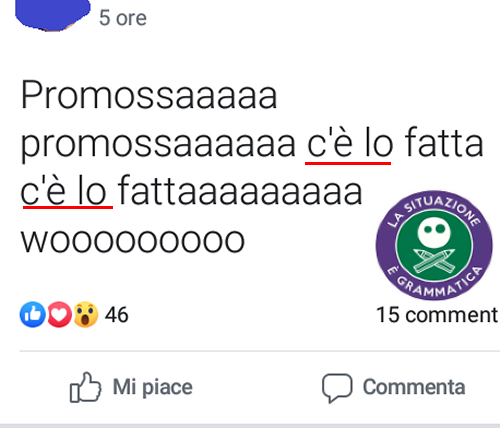Click the speech bubble icon beside Commenta

tap(337, 388)
